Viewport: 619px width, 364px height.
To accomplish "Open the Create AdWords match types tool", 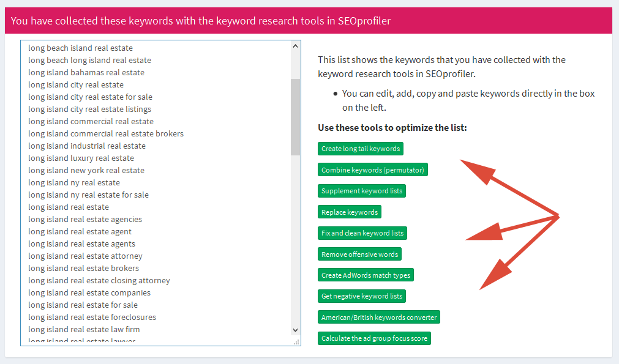I will tap(366, 275).
